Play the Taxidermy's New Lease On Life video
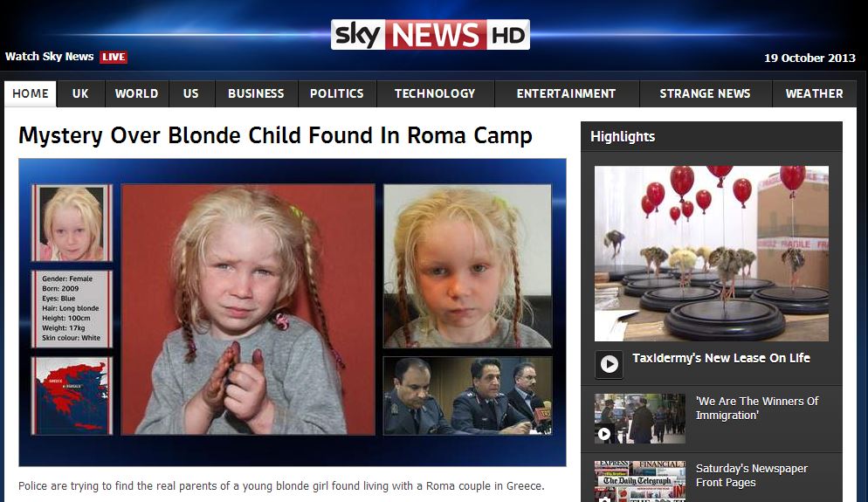The height and width of the screenshot is (502, 868). coord(609,364)
